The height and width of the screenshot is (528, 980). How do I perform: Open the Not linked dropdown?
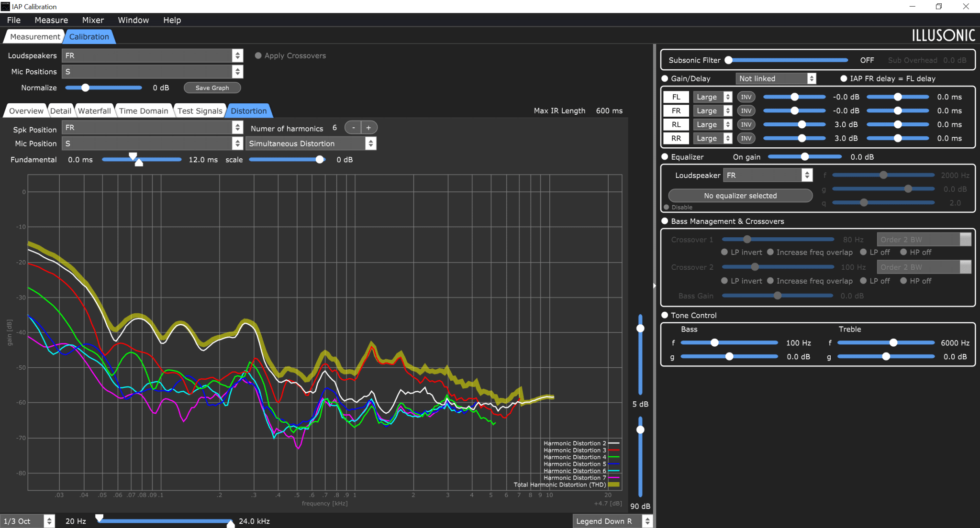776,78
